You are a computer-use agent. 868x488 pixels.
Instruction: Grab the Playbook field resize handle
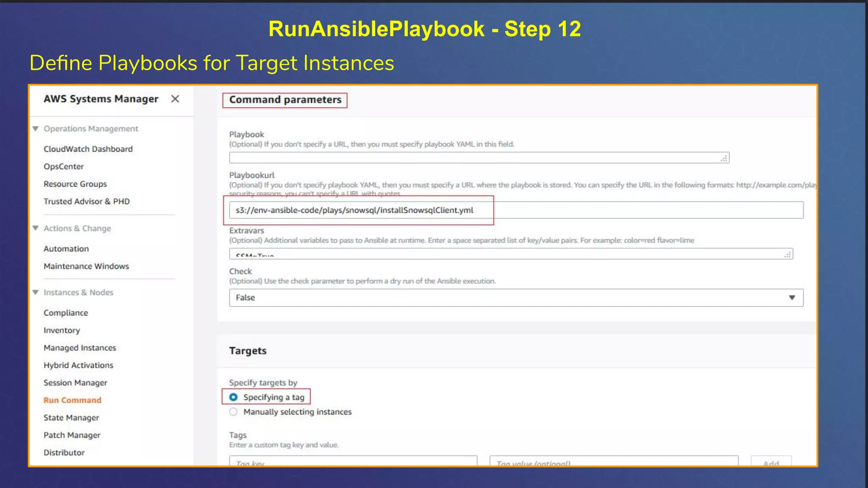tap(724, 158)
